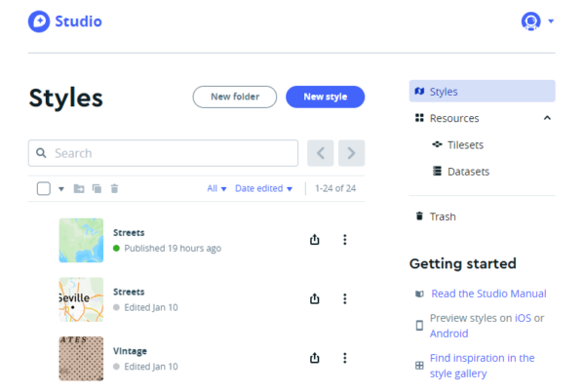Open more options for Vintage style

point(344,358)
